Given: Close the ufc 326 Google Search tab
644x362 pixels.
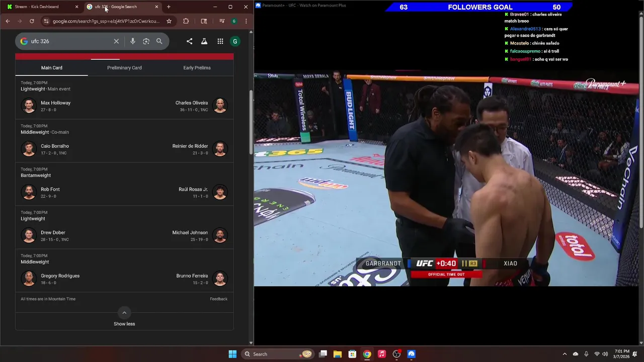Looking at the screenshot, I should coord(156,7).
